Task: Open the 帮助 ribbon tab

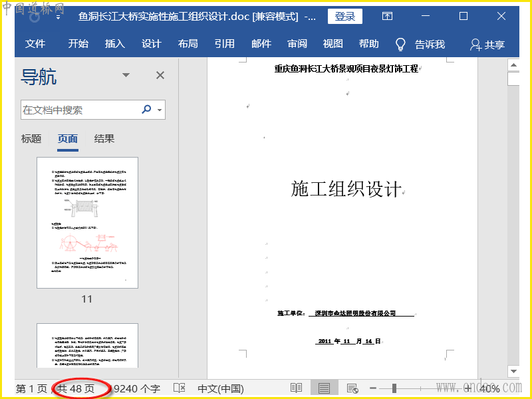Action: pyautogui.click(x=369, y=44)
